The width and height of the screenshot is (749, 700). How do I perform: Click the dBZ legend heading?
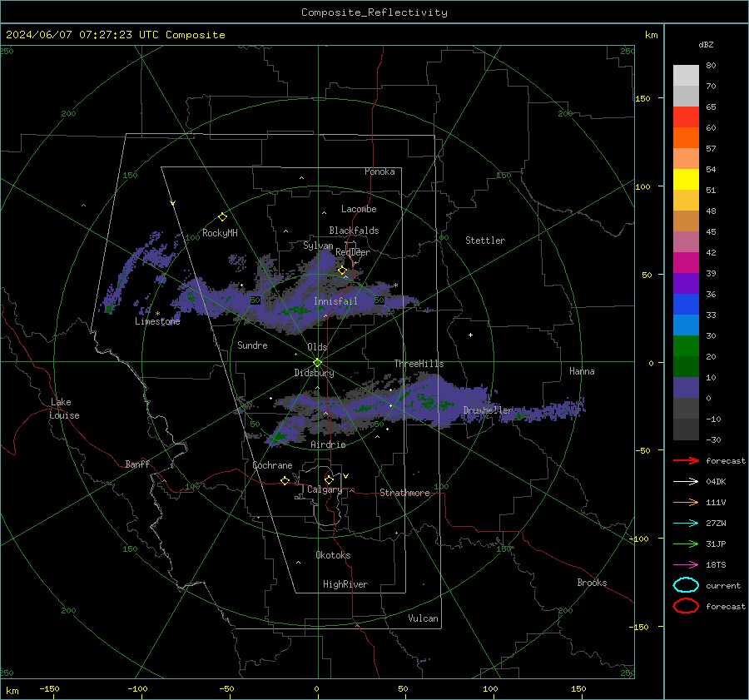[x=706, y=44]
